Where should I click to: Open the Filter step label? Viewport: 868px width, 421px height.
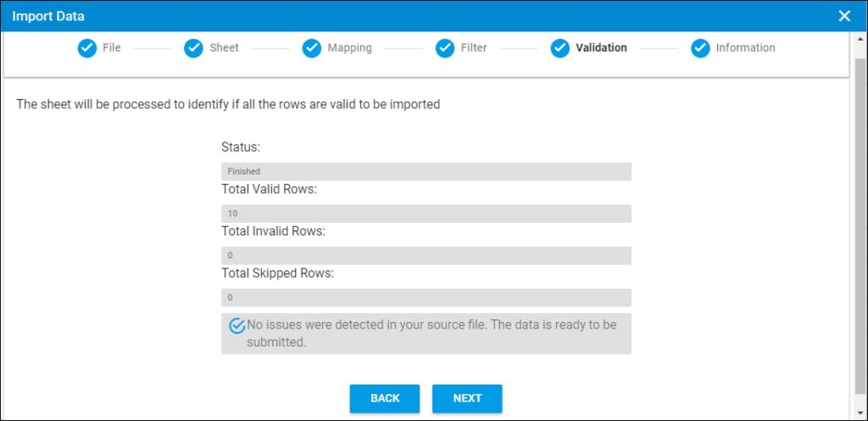point(474,47)
